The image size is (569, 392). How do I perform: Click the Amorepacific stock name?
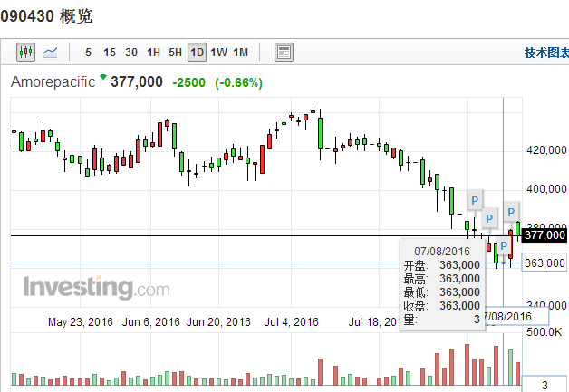53,81
